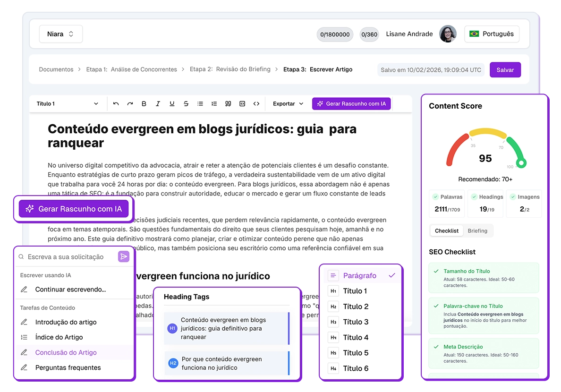Toggle bold formatting in toolbar
561x392 pixels.
(x=144, y=104)
